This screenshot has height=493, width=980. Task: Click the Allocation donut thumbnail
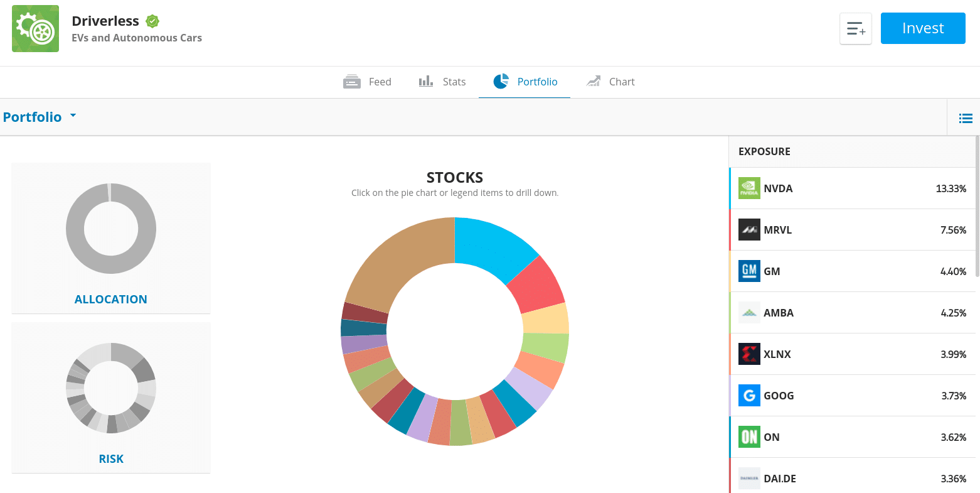(111, 228)
